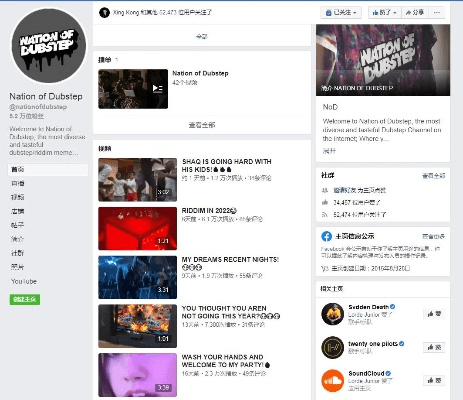Open the SoundCloud page avatar
This screenshot has width=463, height=400.
point(333,381)
